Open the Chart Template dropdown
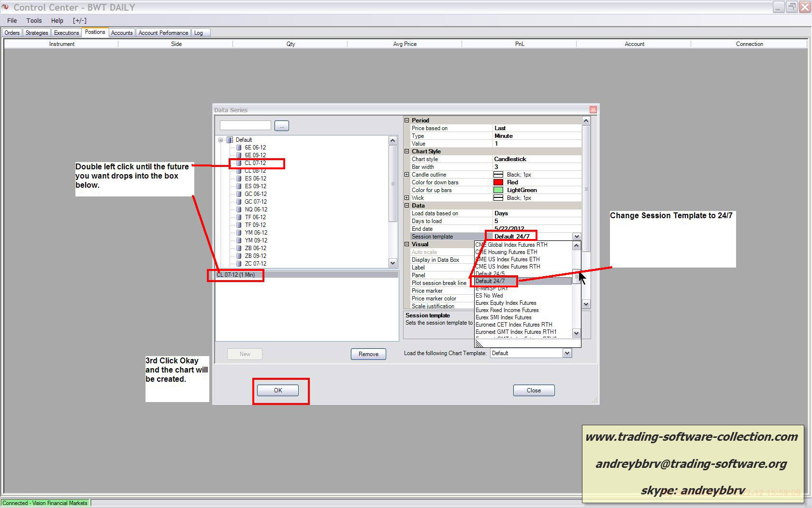This screenshot has width=812, height=508. pyautogui.click(x=567, y=353)
